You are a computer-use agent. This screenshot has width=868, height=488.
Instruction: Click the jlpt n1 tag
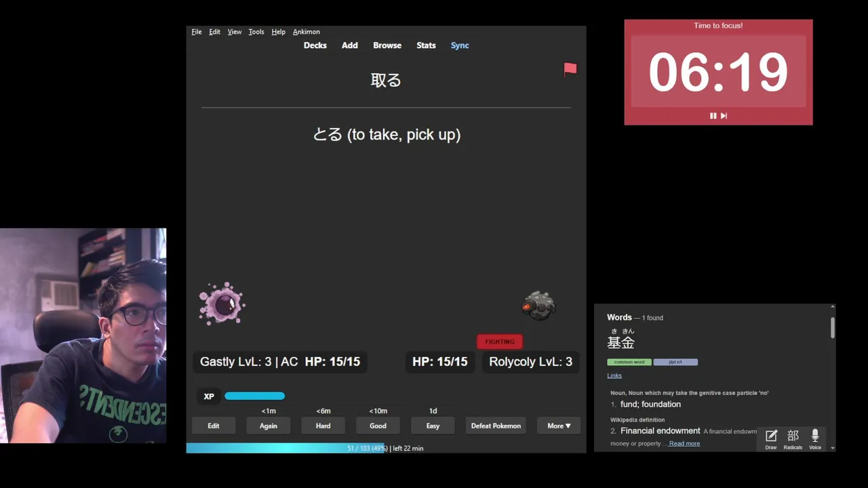pyautogui.click(x=675, y=362)
